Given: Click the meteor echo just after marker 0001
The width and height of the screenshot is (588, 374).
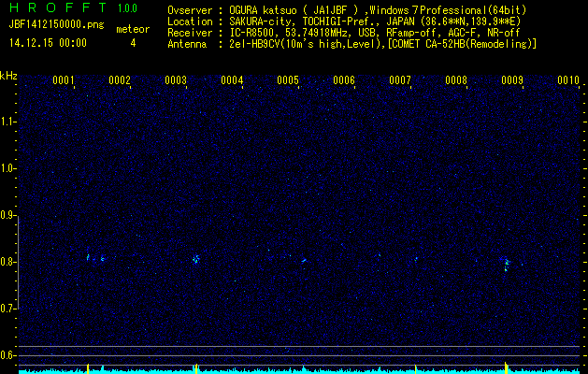Looking at the screenshot, I should click(88, 257).
